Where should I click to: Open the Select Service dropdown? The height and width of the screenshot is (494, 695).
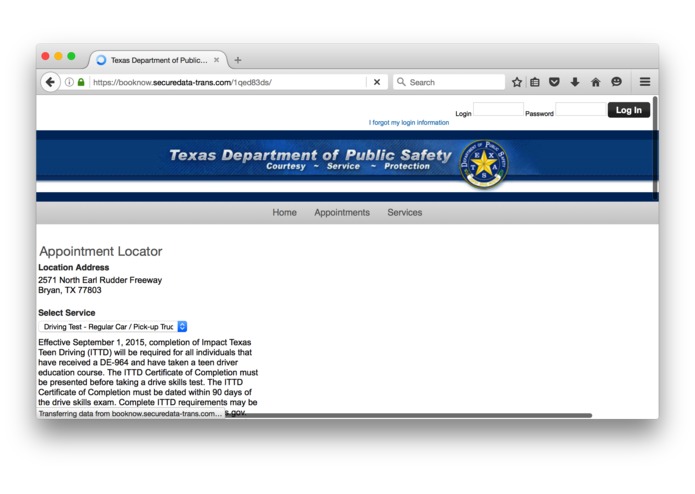pyautogui.click(x=113, y=327)
